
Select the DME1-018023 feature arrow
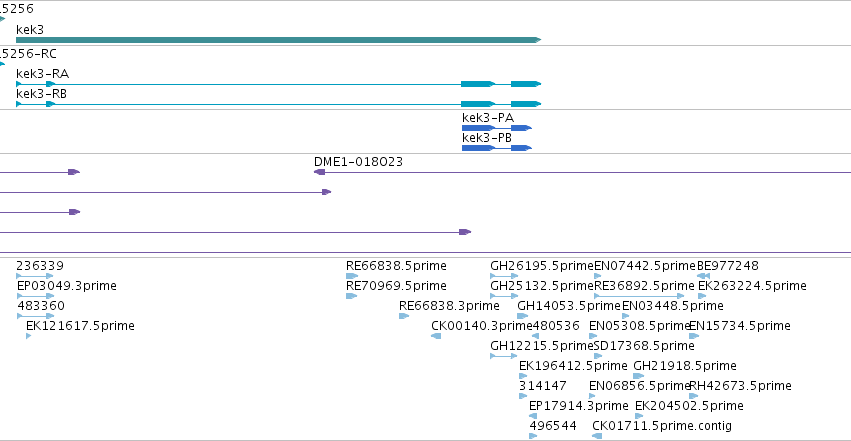pyautogui.click(x=319, y=172)
